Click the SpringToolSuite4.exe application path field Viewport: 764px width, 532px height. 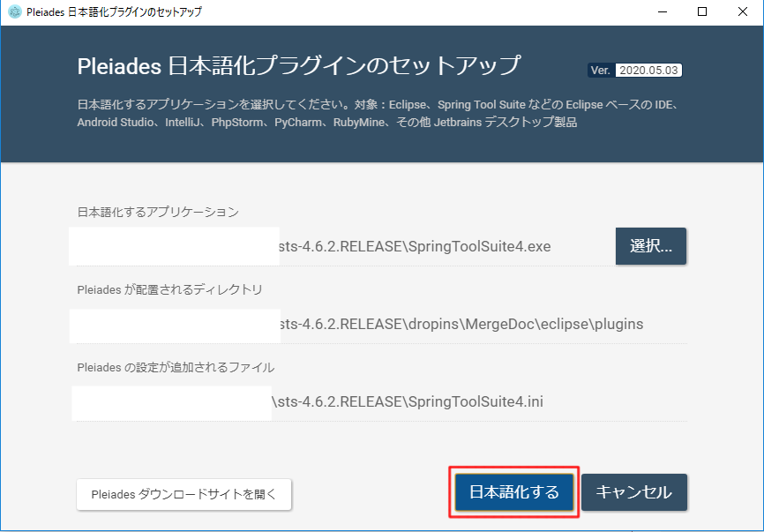click(x=343, y=246)
